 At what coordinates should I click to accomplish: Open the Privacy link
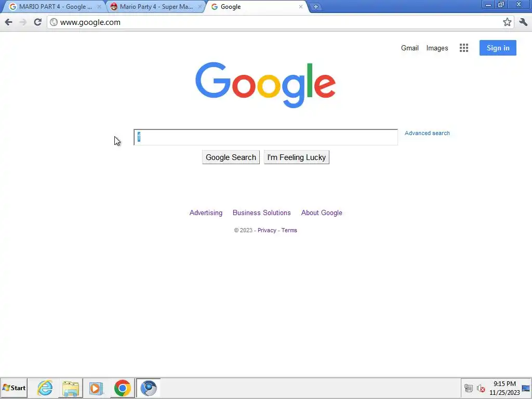(267, 230)
